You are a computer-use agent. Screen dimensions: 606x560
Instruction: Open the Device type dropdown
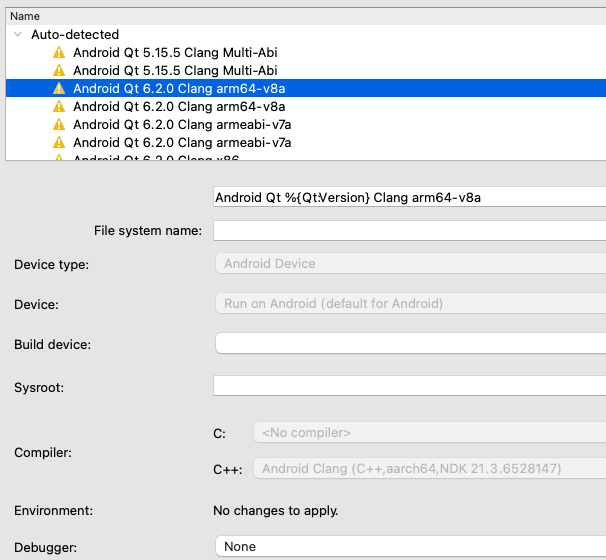[x=409, y=264]
